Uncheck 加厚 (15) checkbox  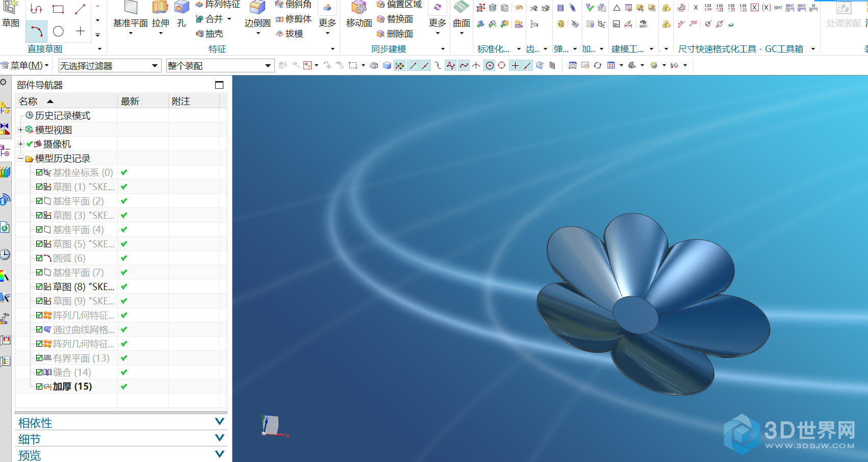(x=39, y=387)
